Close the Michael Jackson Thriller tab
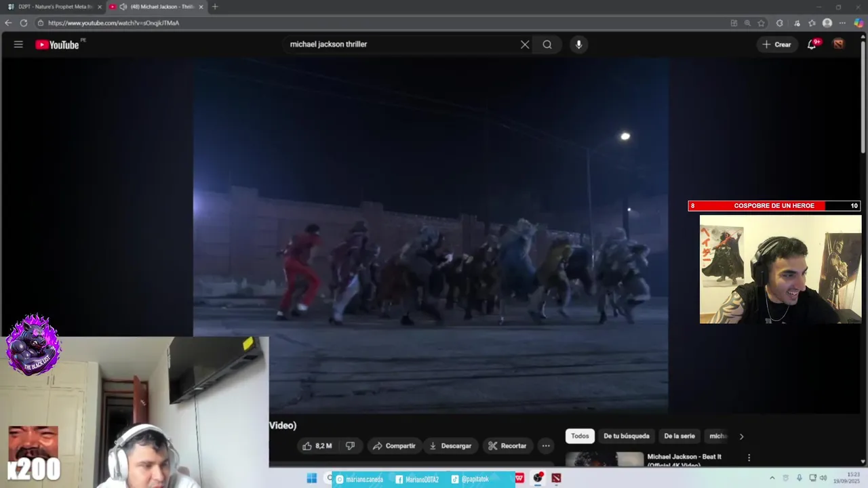This screenshot has width=868, height=488. click(x=201, y=7)
